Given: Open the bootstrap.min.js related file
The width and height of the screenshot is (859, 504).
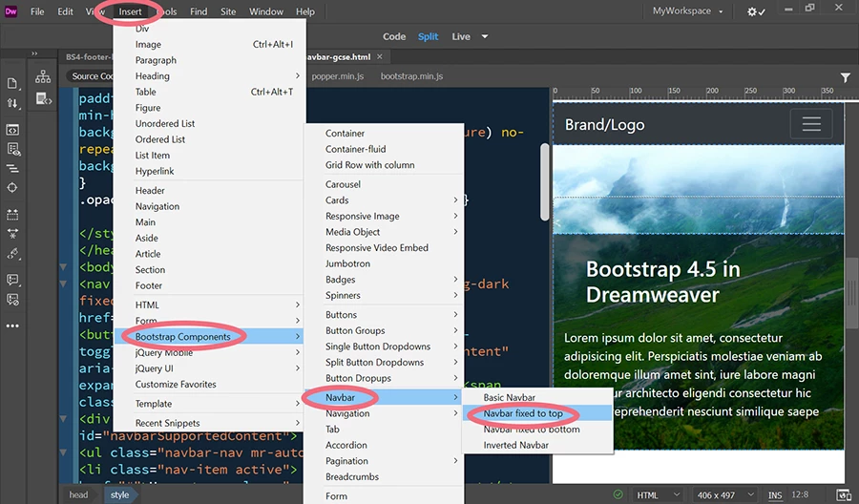Looking at the screenshot, I should pyautogui.click(x=411, y=76).
